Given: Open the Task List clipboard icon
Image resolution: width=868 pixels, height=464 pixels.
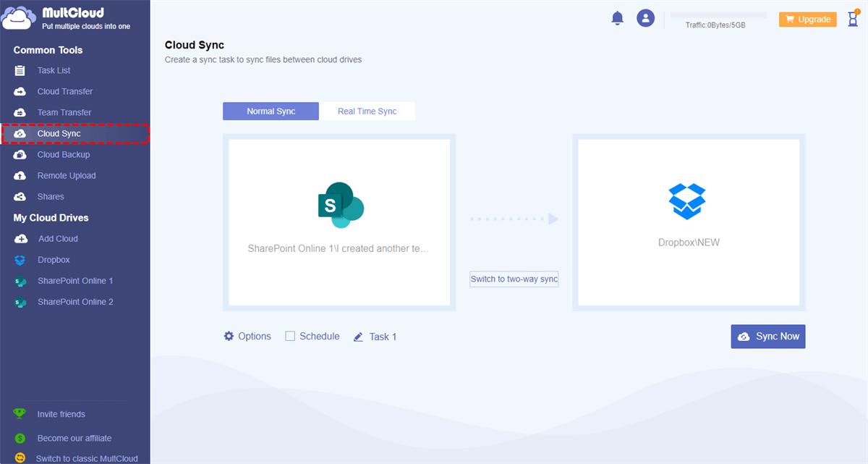Looking at the screenshot, I should 20,71.
